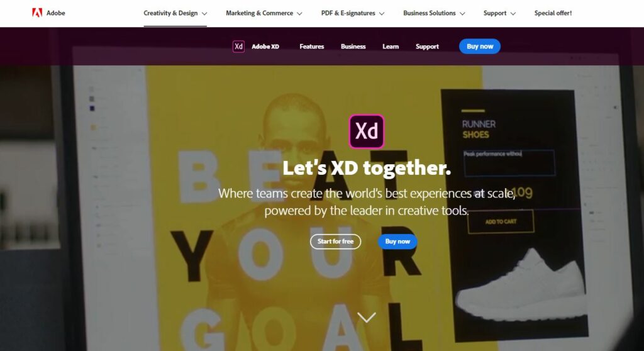Expand the PDF & E-signatures chevron
Viewport: 644px width, 351px height.
[382, 14]
